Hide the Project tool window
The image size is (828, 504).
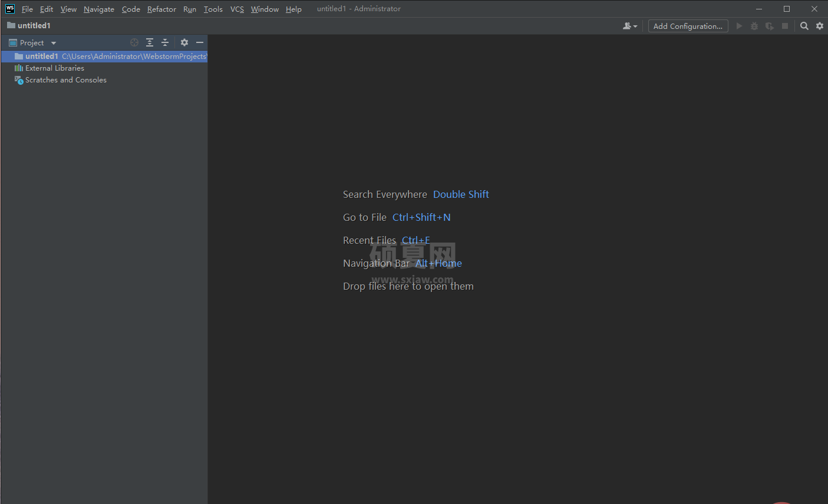click(x=200, y=42)
